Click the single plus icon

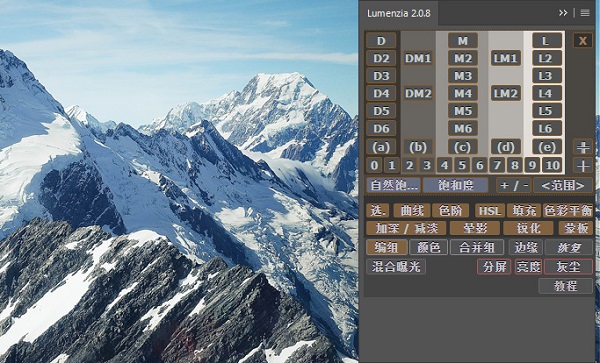pos(583,165)
